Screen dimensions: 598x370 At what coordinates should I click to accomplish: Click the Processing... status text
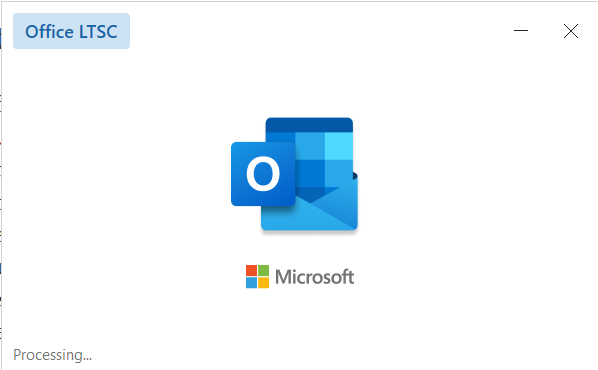pos(53,355)
